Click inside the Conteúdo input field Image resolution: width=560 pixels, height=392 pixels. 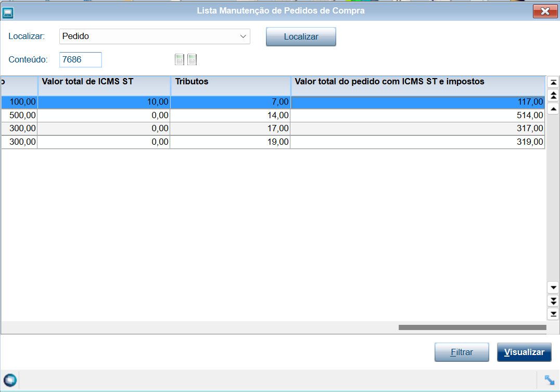tap(80, 59)
